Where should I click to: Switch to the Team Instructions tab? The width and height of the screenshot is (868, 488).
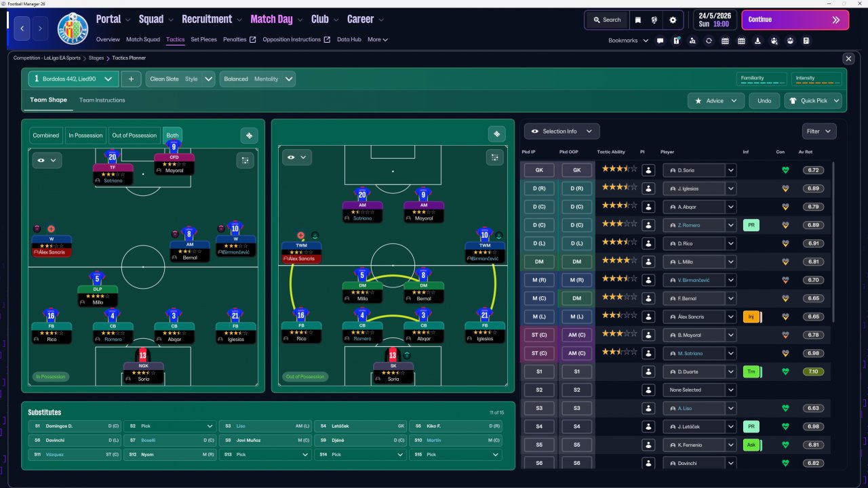click(102, 100)
